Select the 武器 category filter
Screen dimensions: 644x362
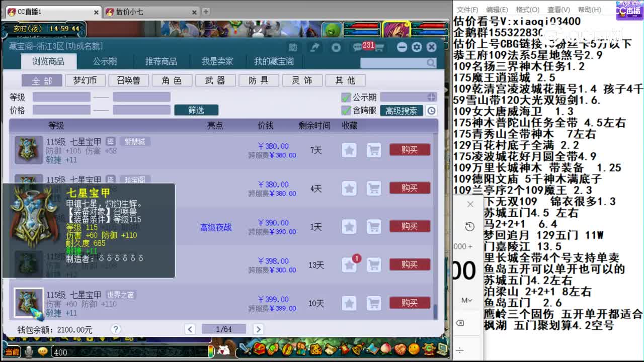tap(215, 80)
